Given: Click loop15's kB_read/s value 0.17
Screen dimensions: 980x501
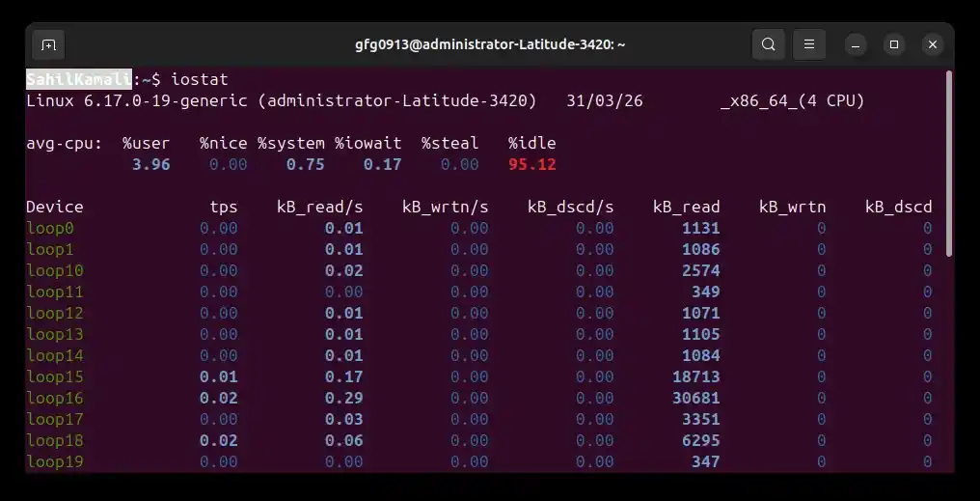Looking at the screenshot, I should tap(343, 377).
